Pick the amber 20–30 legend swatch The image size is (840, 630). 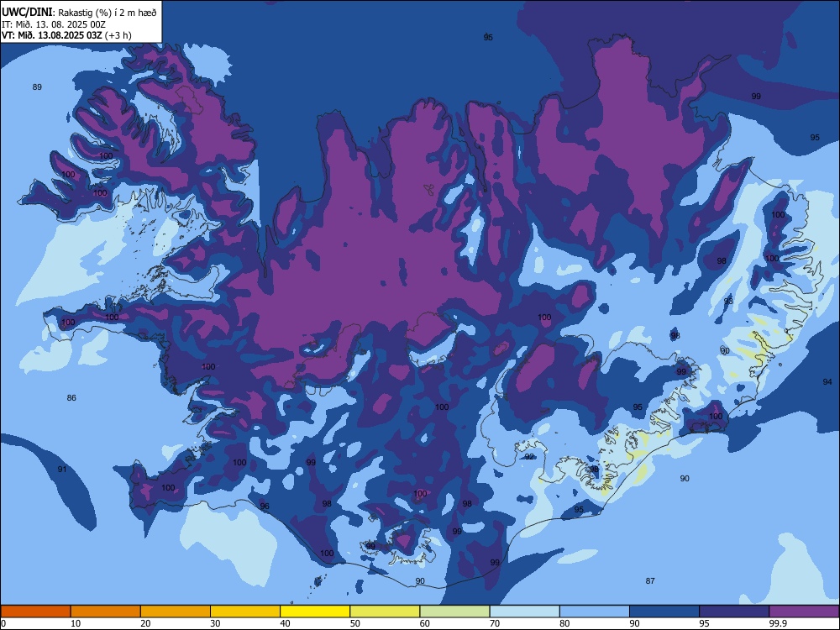click(x=176, y=612)
